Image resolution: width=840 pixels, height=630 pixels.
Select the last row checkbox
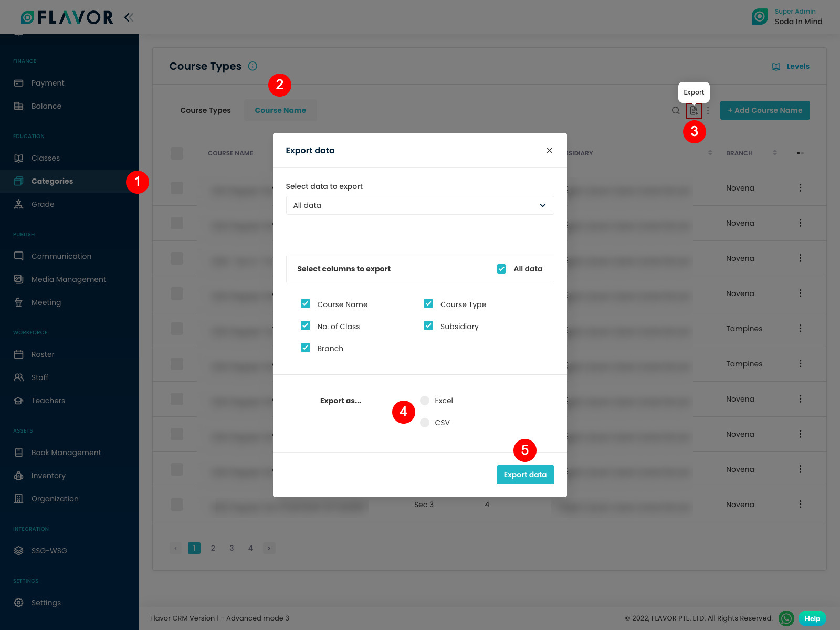point(177,505)
